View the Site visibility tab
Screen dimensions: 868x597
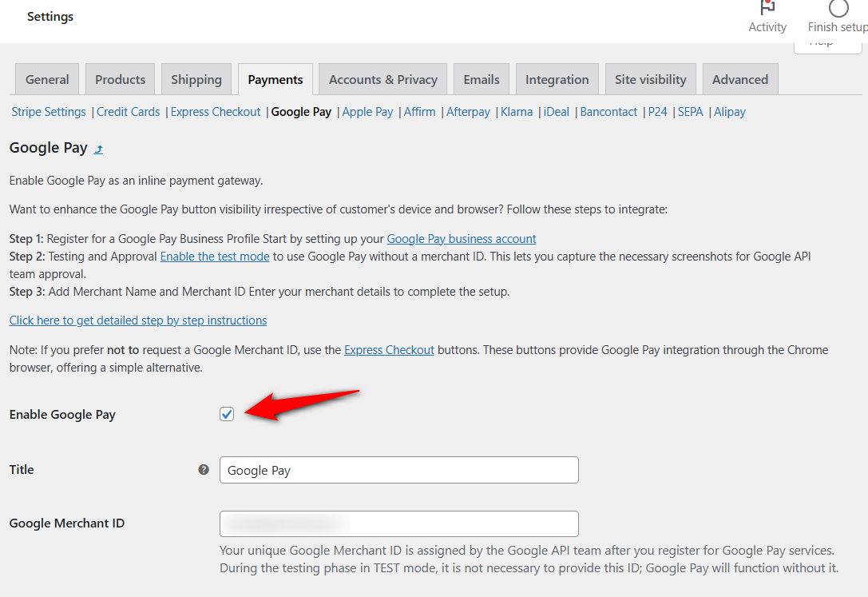coord(650,79)
